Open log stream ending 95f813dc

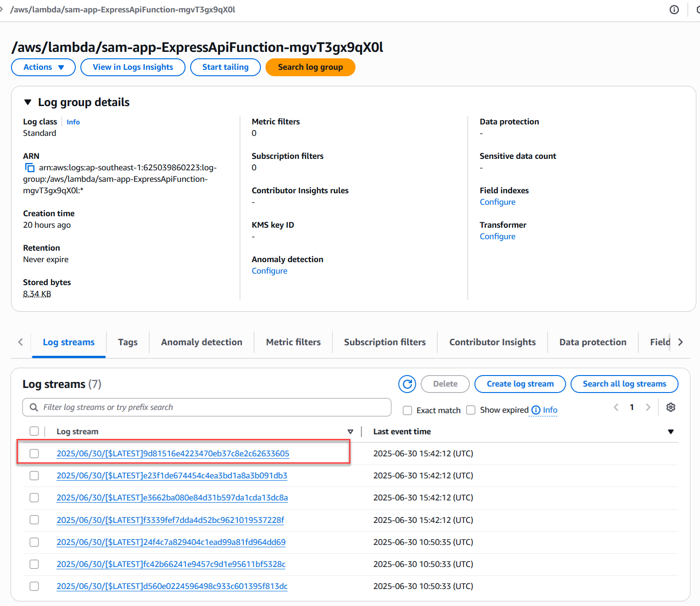click(x=172, y=586)
